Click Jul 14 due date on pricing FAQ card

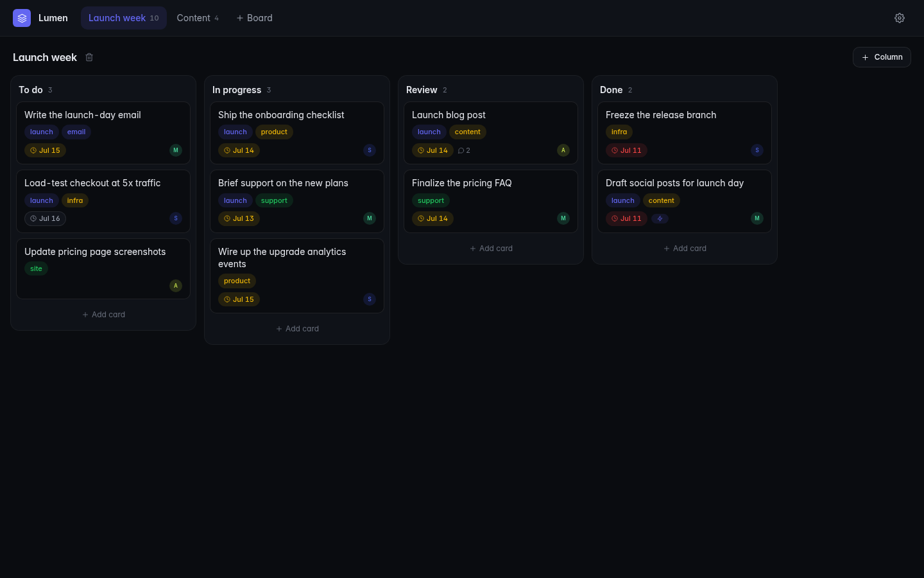432,218
